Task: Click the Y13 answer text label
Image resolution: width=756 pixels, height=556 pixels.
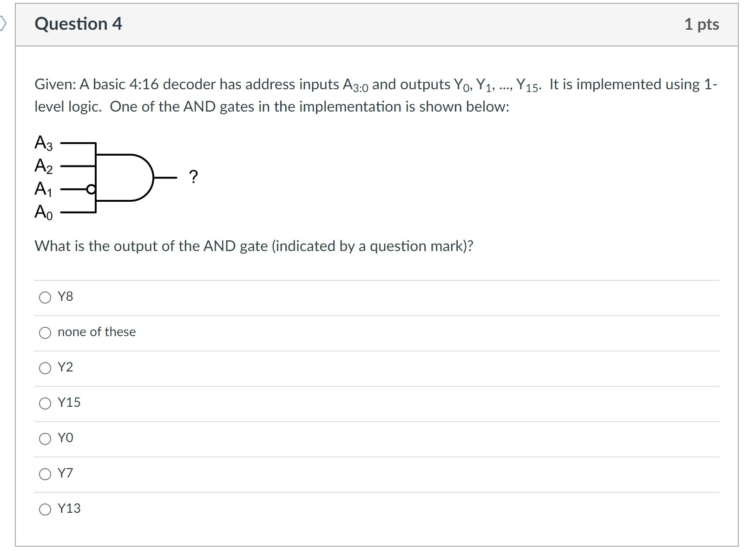Action: pyautogui.click(x=69, y=509)
